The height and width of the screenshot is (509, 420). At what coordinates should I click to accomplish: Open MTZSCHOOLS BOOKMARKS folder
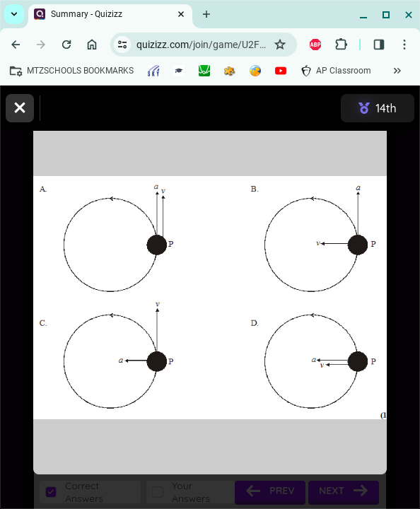click(71, 71)
